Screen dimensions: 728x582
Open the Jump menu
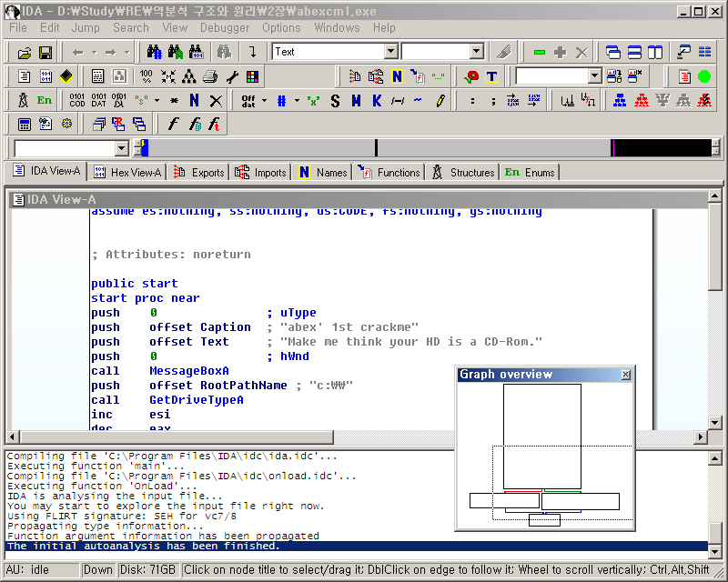click(86, 28)
